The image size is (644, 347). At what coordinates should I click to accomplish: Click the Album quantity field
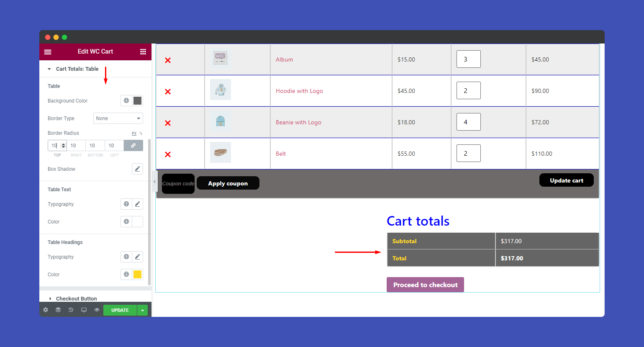(x=469, y=59)
